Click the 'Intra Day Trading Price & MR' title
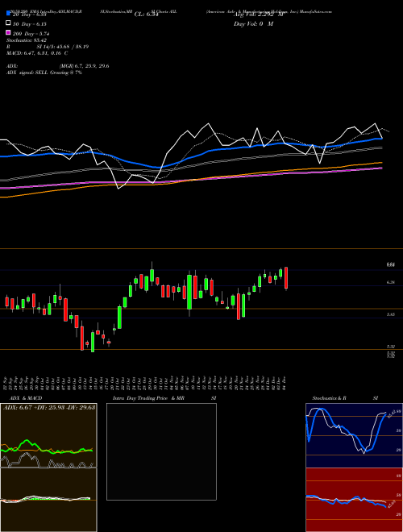Viewport: 403px width, 532px height. (149, 398)
